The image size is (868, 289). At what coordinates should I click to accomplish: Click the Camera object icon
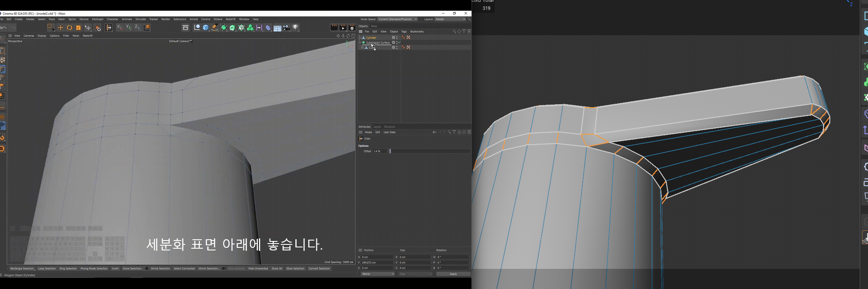(x=287, y=28)
